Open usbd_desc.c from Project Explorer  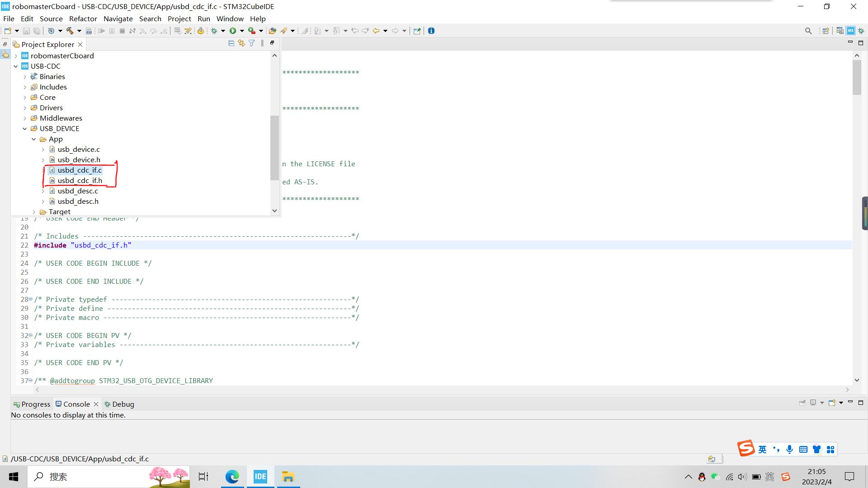[78, 191]
